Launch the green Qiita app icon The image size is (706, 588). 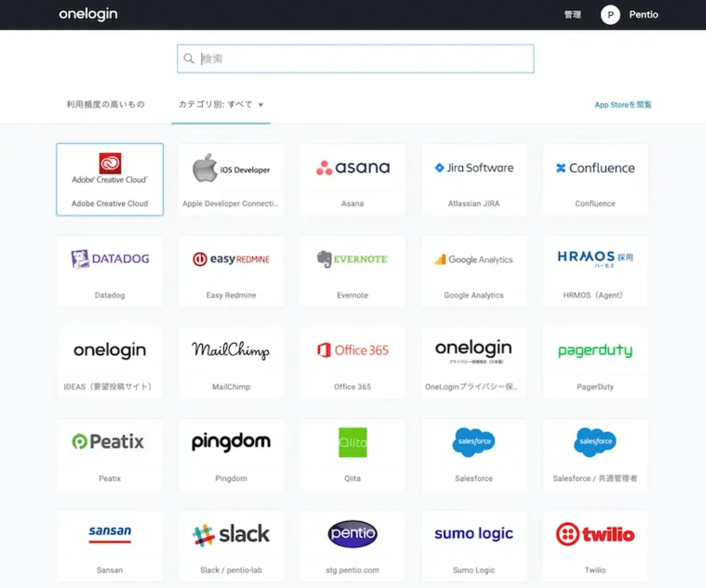pos(352,442)
